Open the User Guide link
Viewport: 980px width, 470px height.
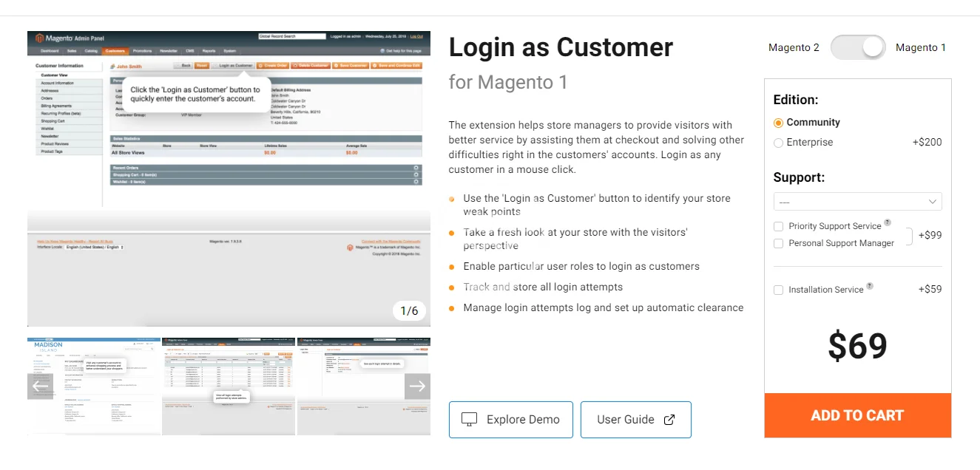635,420
